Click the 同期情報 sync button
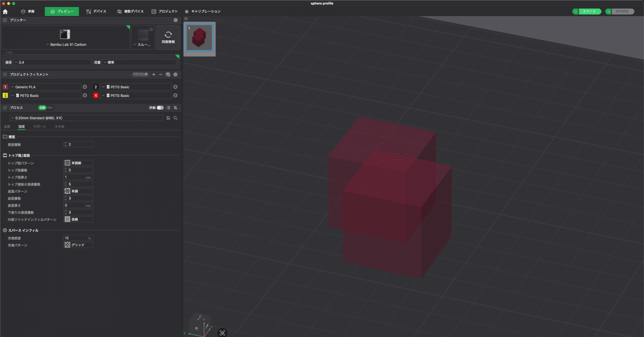Screen dimensions: 644x337 (x=168, y=37)
